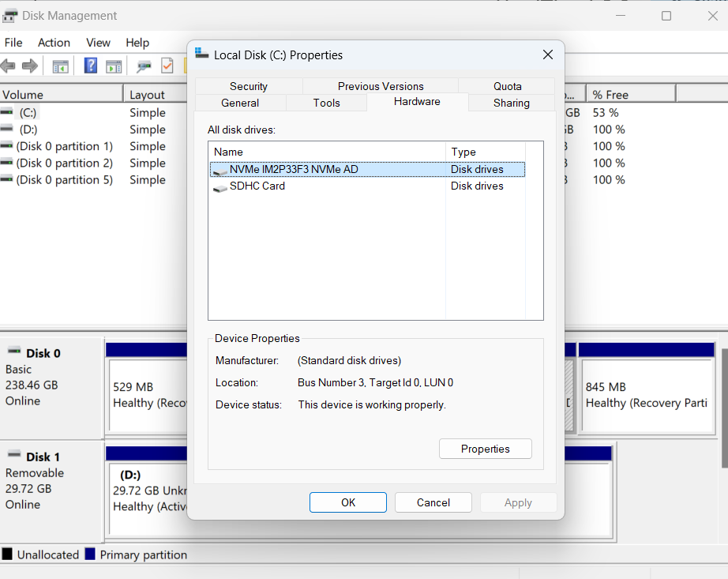The height and width of the screenshot is (579, 728).
Task: Open the Previous Versions tab
Action: point(381,86)
